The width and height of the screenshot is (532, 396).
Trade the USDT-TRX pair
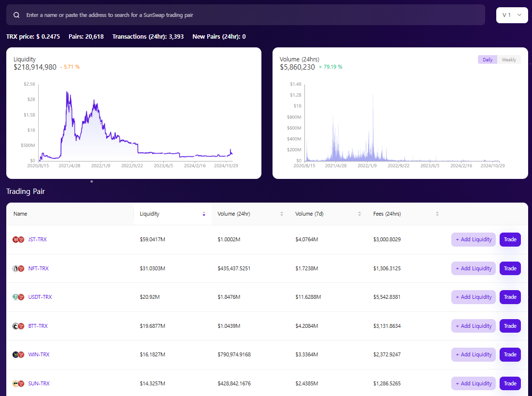pos(510,297)
